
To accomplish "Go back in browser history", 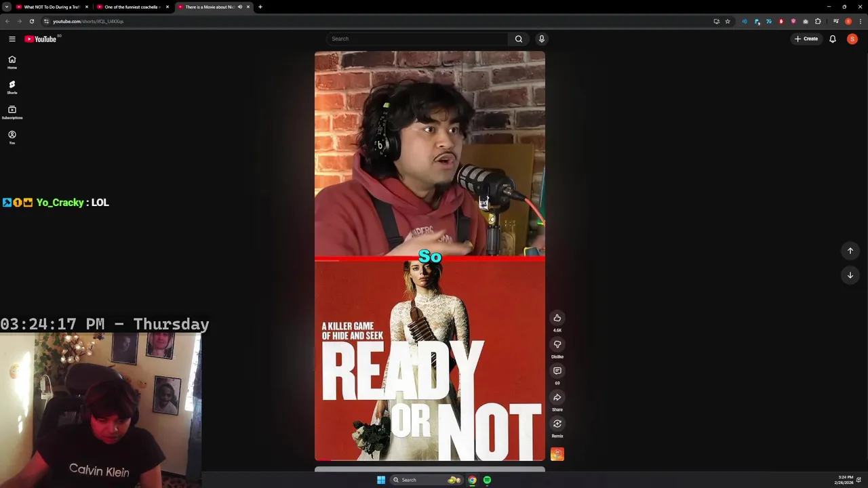I will [x=7, y=21].
